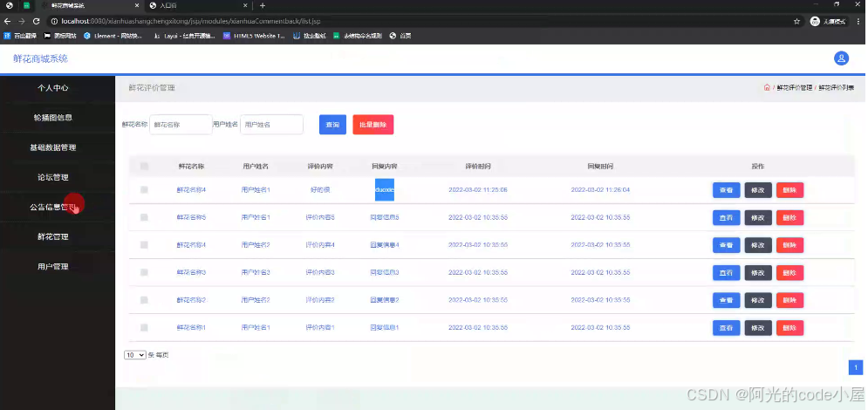
Task: Click the 回复信息5 cell
Action: click(384, 217)
